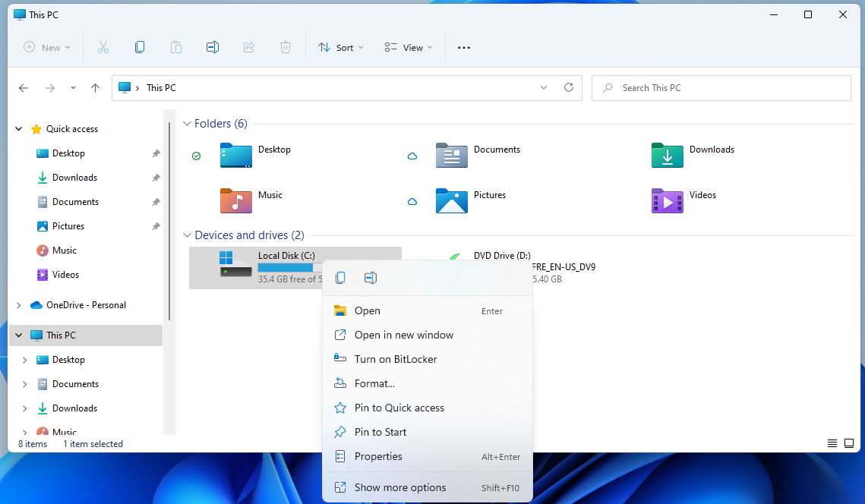The image size is (865, 504).
Task: Click the Refresh button in the address bar
Action: [x=568, y=88]
